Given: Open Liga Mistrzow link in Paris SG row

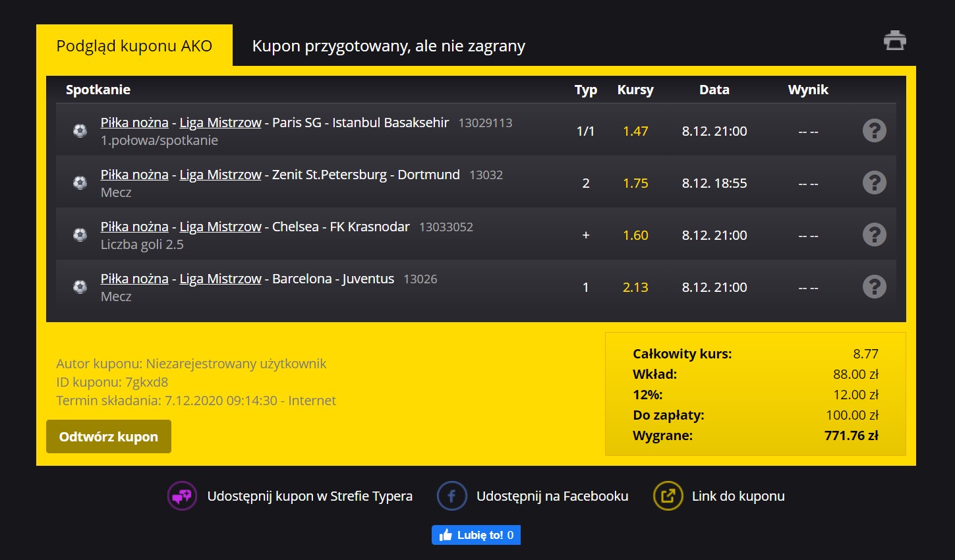Looking at the screenshot, I should [x=221, y=123].
